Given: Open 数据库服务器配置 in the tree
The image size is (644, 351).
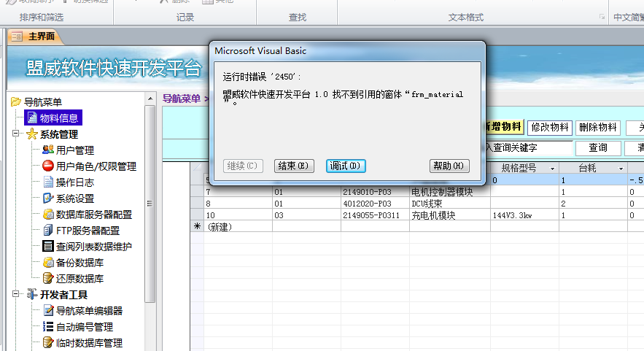Looking at the screenshot, I should [x=94, y=214].
